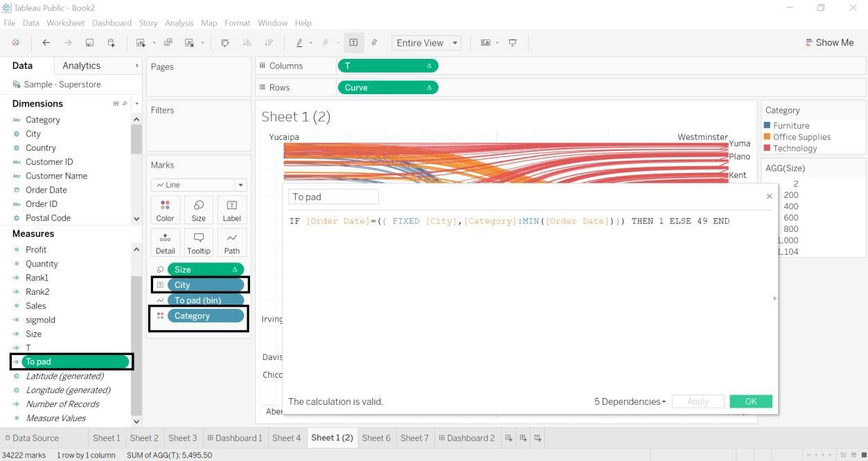868x461 pixels.
Task: Click the Presentation mode icon
Action: tap(513, 43)
